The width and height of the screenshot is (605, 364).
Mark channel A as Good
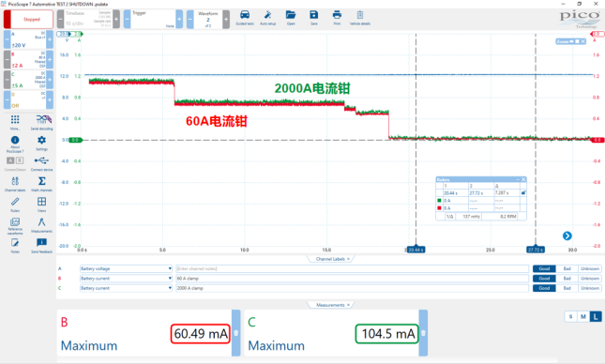[544, 268]
